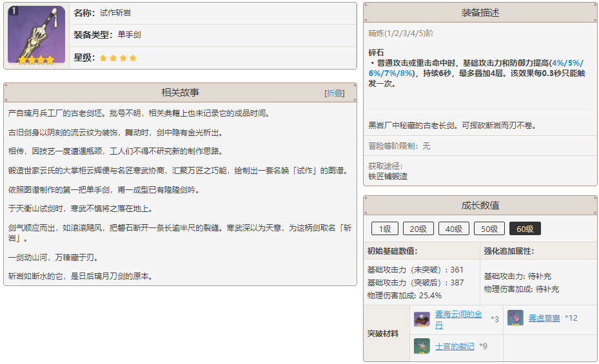Click the 一剑动山河，万锋藏于刃 line
The width and height of the screenshot is (599, 364).
(x=54, y=258)
